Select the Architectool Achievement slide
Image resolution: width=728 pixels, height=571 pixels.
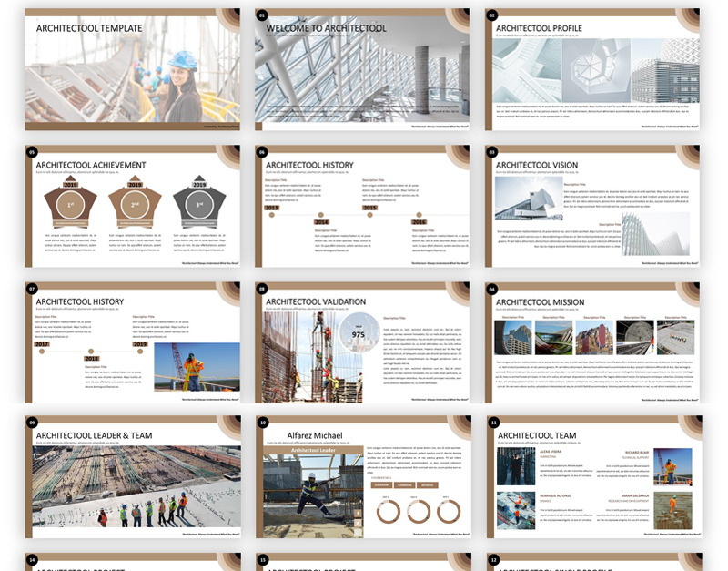point(132,206)
